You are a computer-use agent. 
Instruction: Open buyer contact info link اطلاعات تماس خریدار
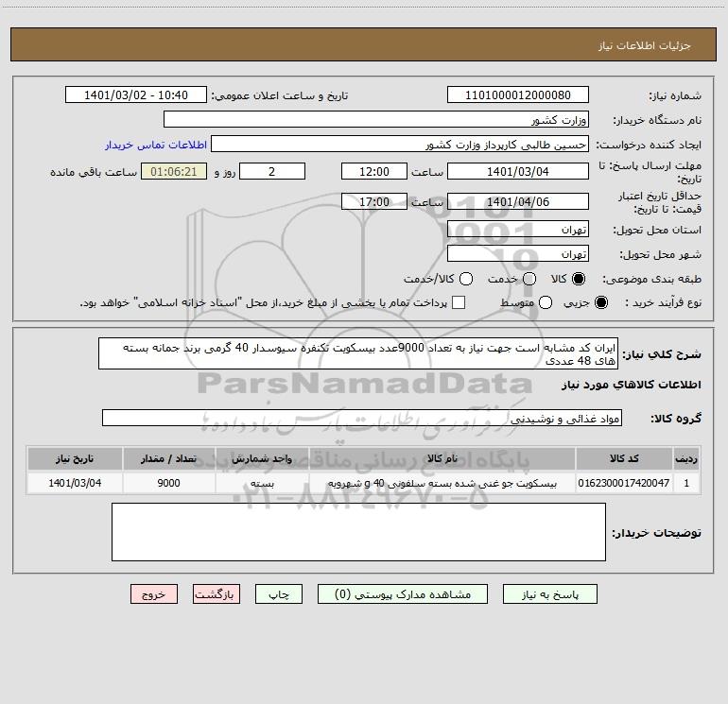[156, 145]
